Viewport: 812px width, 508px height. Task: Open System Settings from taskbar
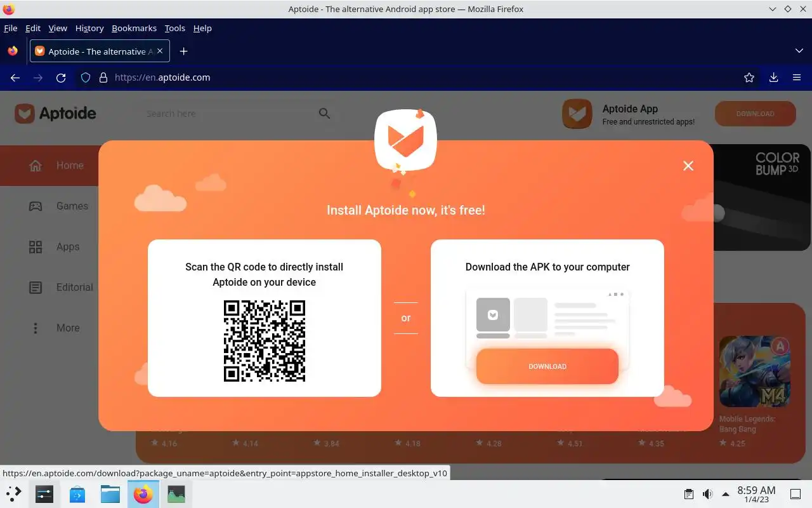[x=44, y=493]
